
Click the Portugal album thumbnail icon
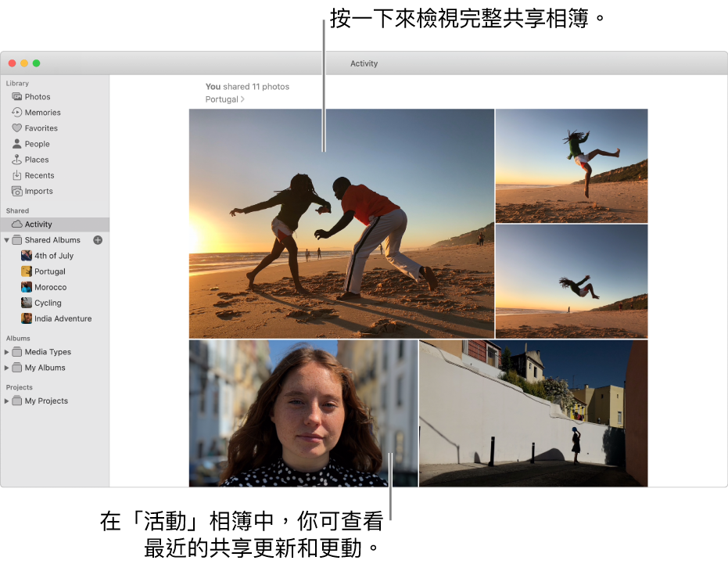tap(27, 271)
